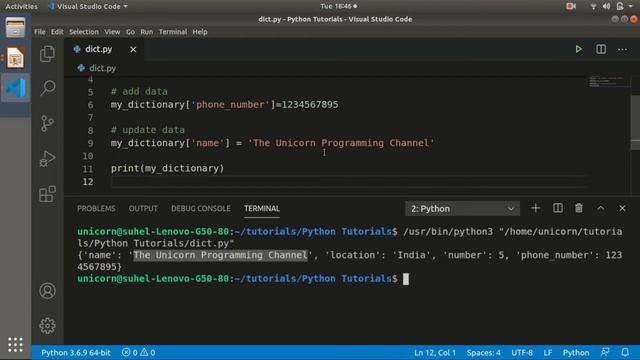Click Ln 12, Col 1 indicator
The width and height of the screenshot is (640, 360).
(435, 353)
